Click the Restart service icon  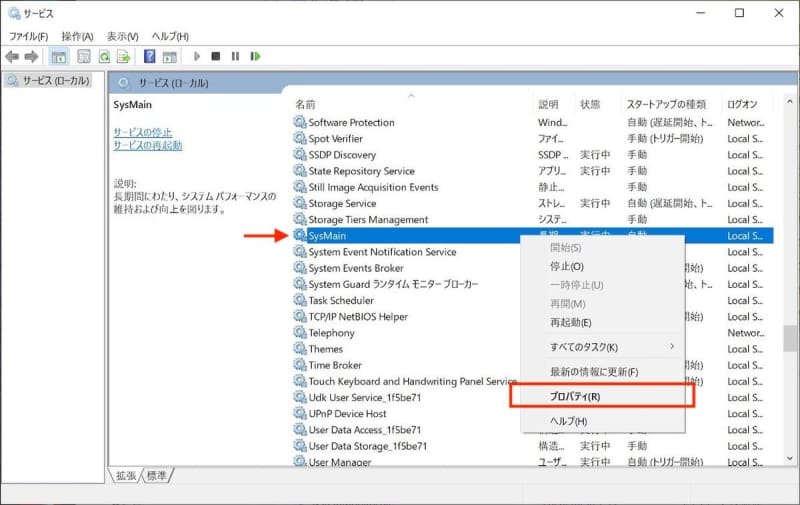(255, 56)
